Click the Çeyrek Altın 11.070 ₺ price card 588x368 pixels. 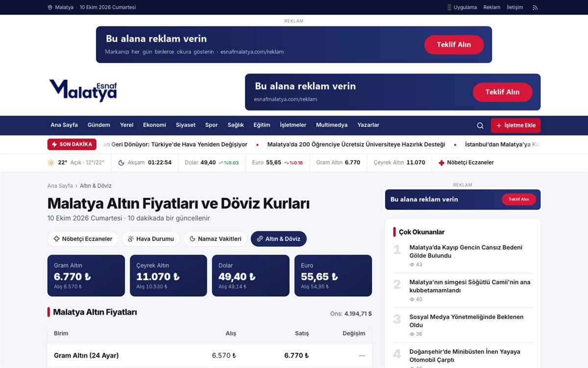169,276
